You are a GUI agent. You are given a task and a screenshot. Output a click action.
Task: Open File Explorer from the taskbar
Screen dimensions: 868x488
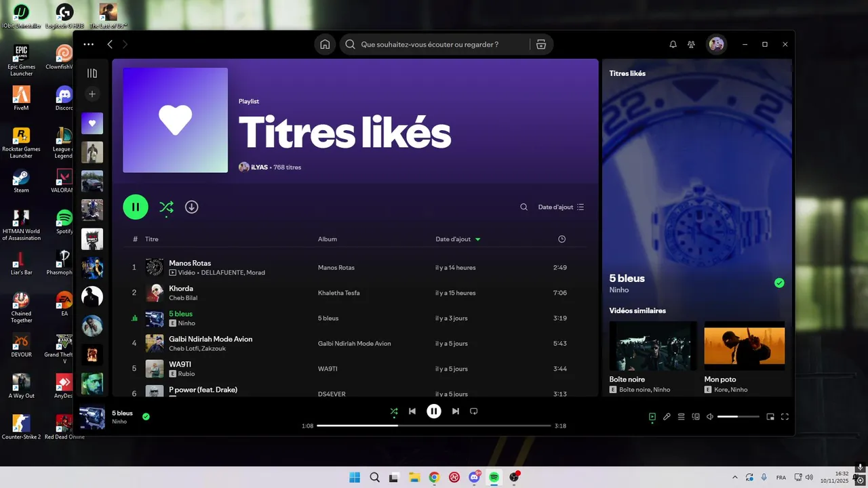tap(414, 477)
